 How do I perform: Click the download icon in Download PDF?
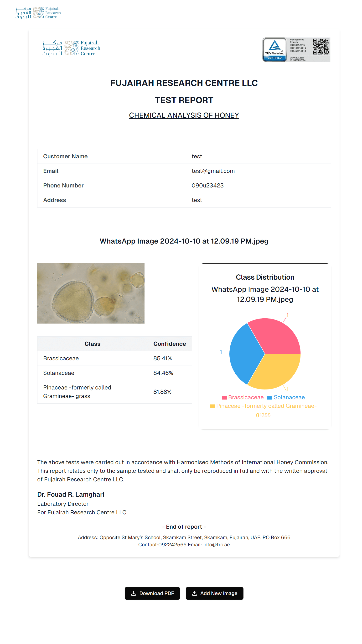(134, 593)
